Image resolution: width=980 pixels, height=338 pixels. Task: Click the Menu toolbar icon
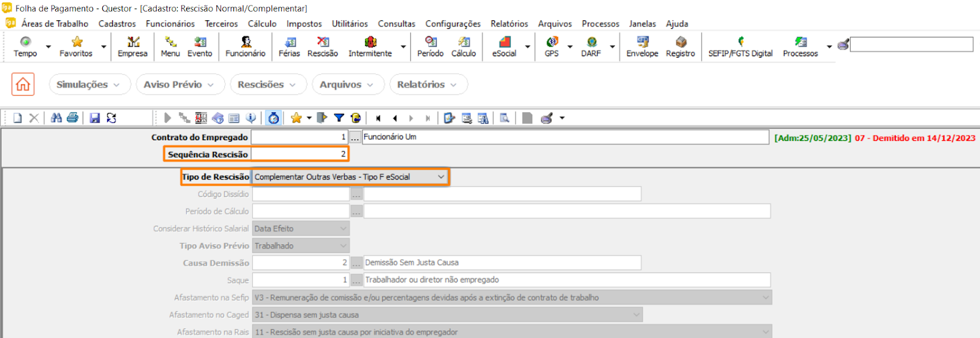tap(170, 47)
